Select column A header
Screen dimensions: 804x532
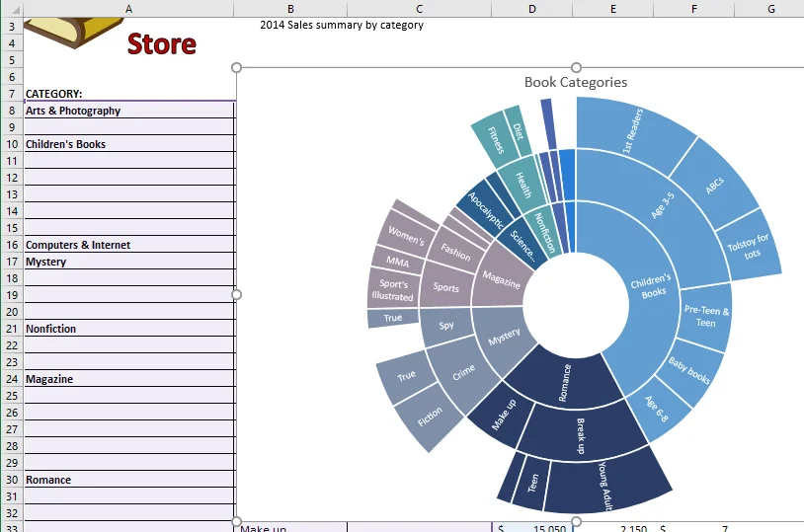[128, 9]
